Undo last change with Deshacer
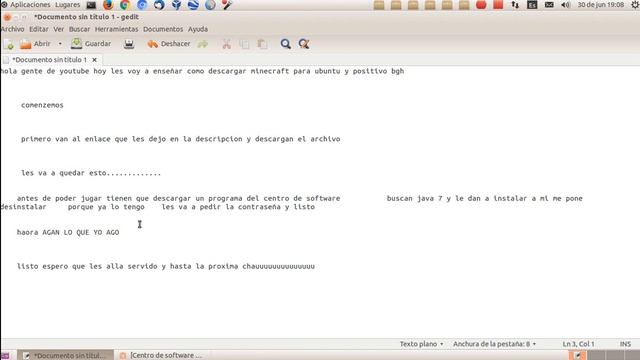The height and width of the screenshot is (360, 640). [169, 44]
